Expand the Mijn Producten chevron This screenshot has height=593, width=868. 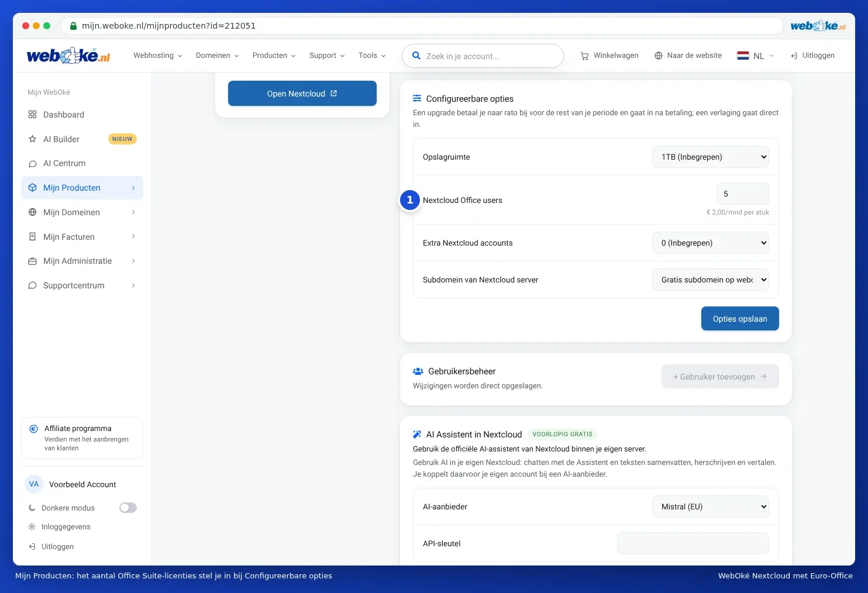tap(133, 188)
